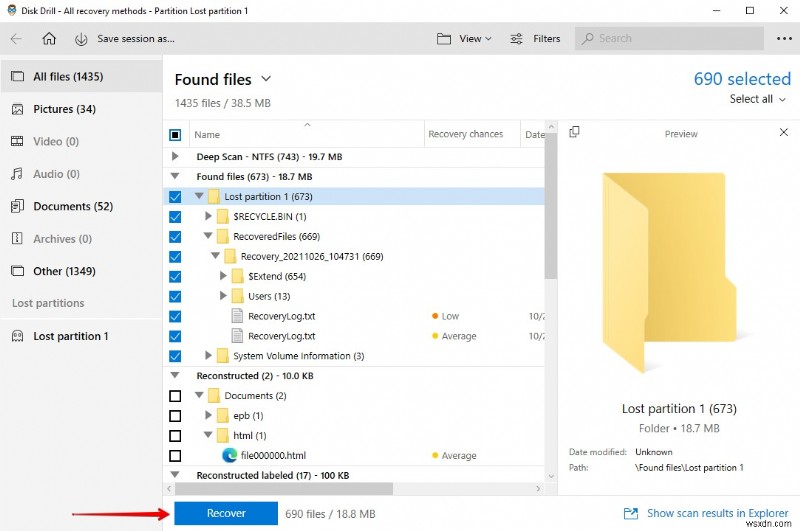Viewport: 800px width, 531px height.
Task: Expand the $RECYCLE.BIN folder arrow
Action: pos(208,216)
